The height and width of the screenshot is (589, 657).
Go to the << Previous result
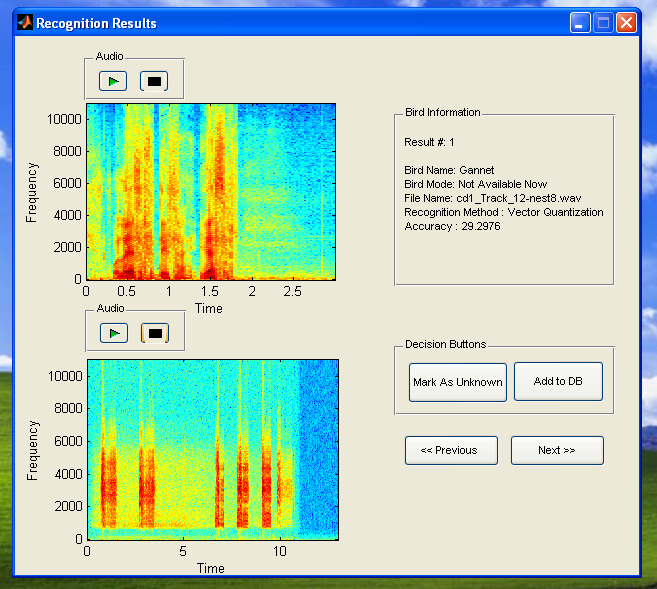449,450
